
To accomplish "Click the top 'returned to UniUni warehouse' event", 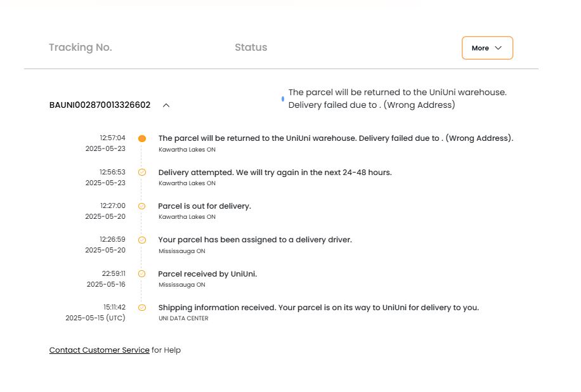I will coord(336,138).
